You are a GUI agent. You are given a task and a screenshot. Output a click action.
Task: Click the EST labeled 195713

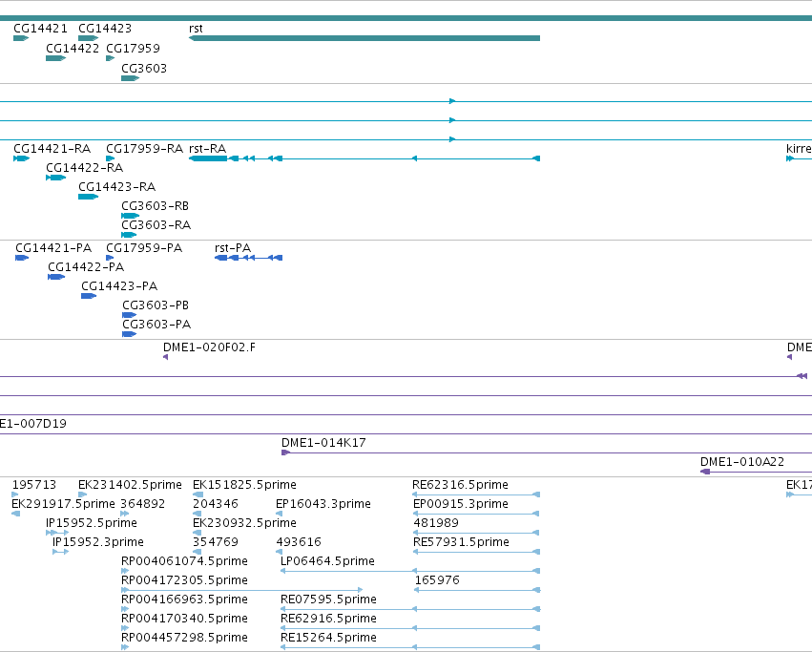[x=34, y=485]
